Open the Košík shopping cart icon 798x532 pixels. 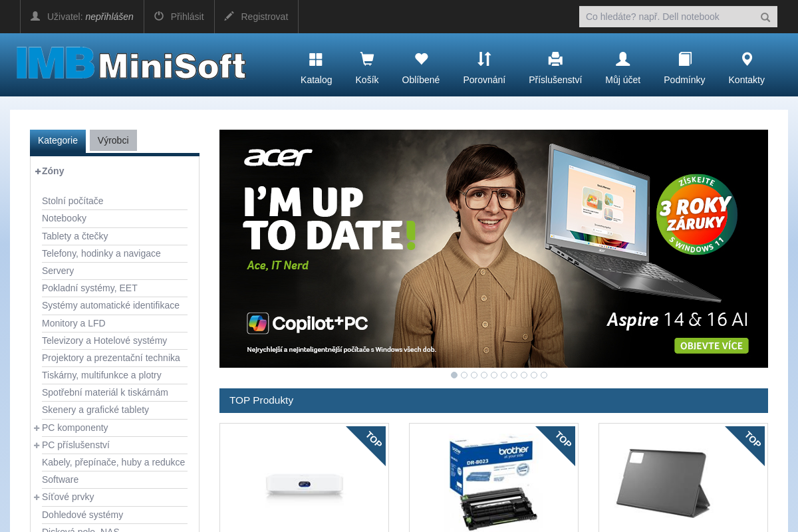tap(366, 60)
